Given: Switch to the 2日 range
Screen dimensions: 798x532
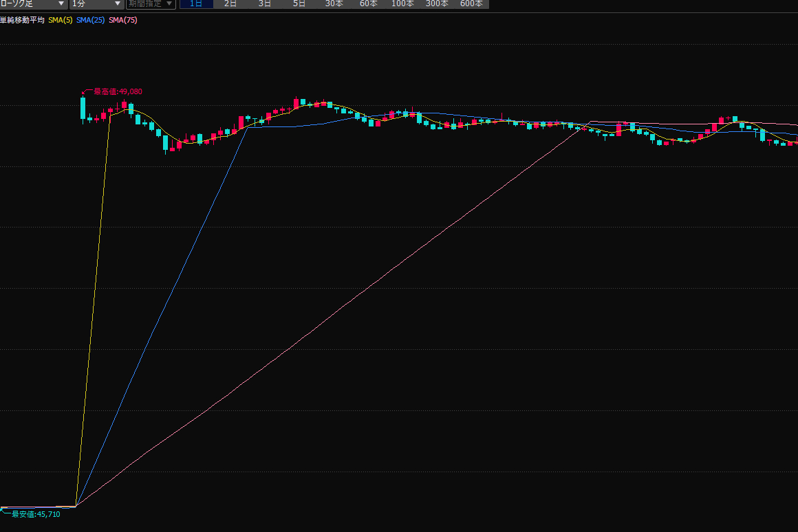Looking at the screenshot, I should 230,3.
